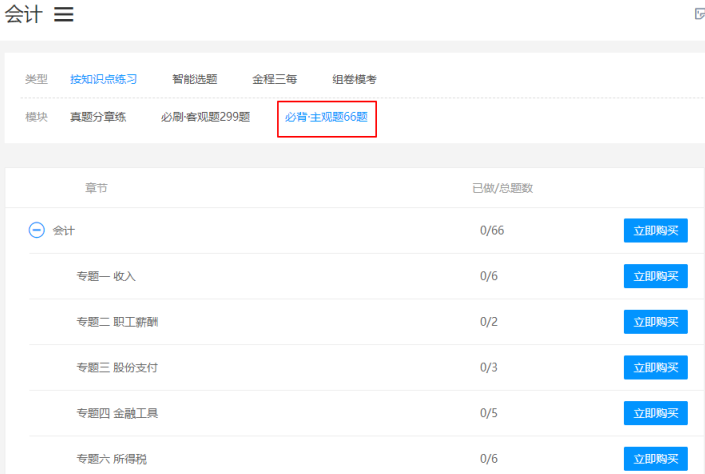The image size is (705, 474).
Task: Click 立即购买 for 专题二 职工薪酬
Action: tap(655, 322)
